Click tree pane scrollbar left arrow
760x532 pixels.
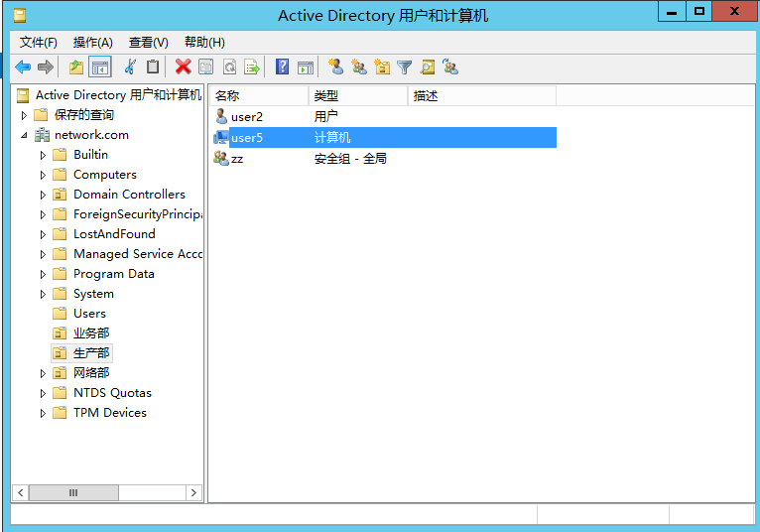click(21, 492)
